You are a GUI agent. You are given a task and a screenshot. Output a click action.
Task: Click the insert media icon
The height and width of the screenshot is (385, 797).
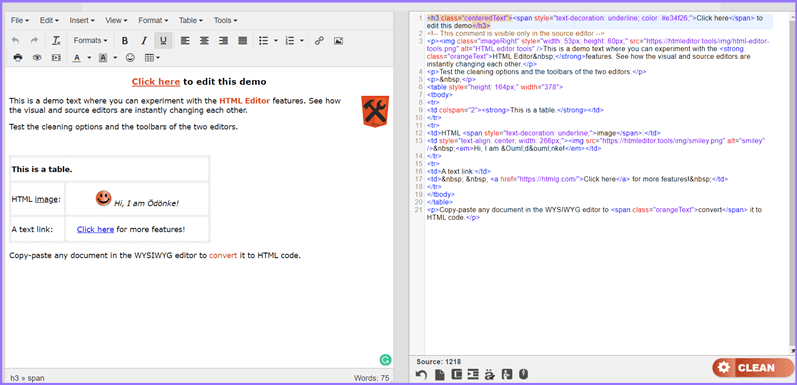coord(56,58)
